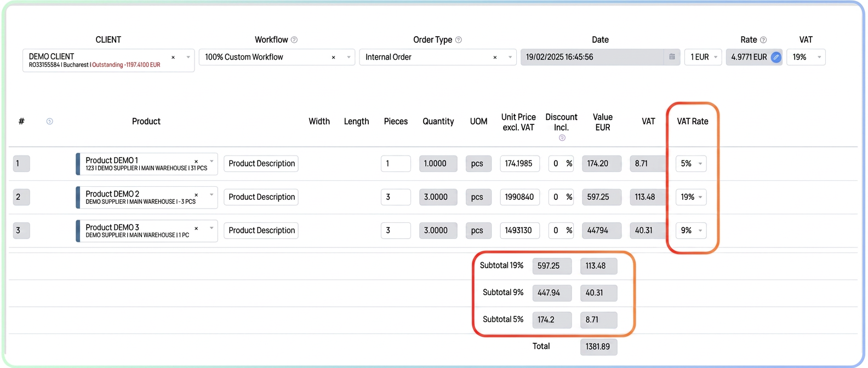
Task: Click the blue edit pencil beside the rate
Action: coord(776,58)
